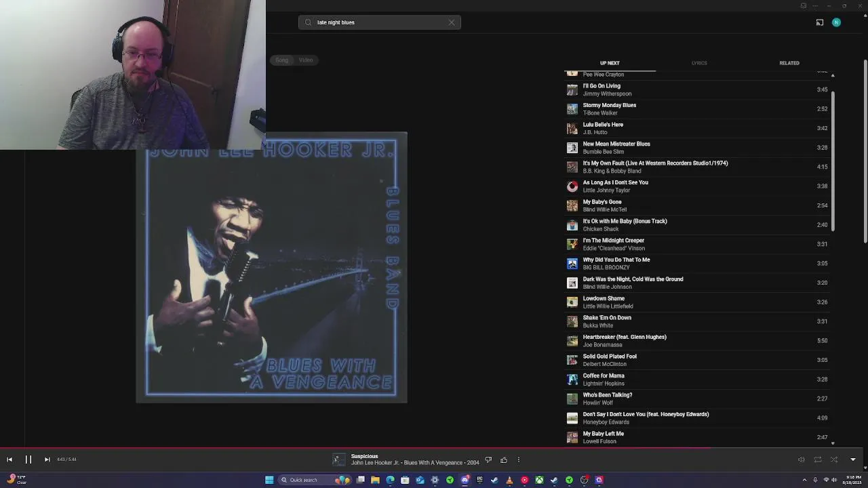Image resolution: width=868 pixels, height=488 pixels.
Task: Play Lulu Belle's Here in queue
Action: (697, 128)
